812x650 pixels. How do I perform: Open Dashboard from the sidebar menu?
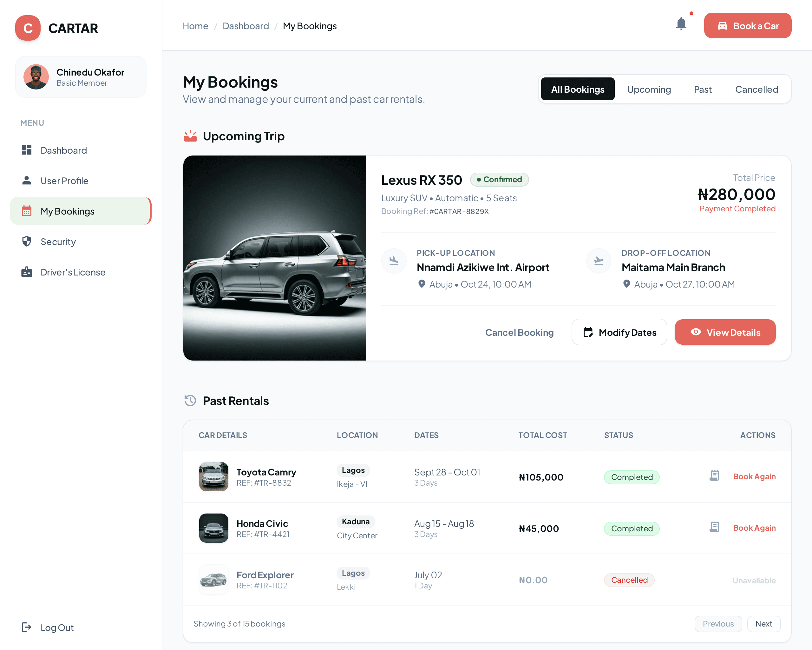[81, 150]
